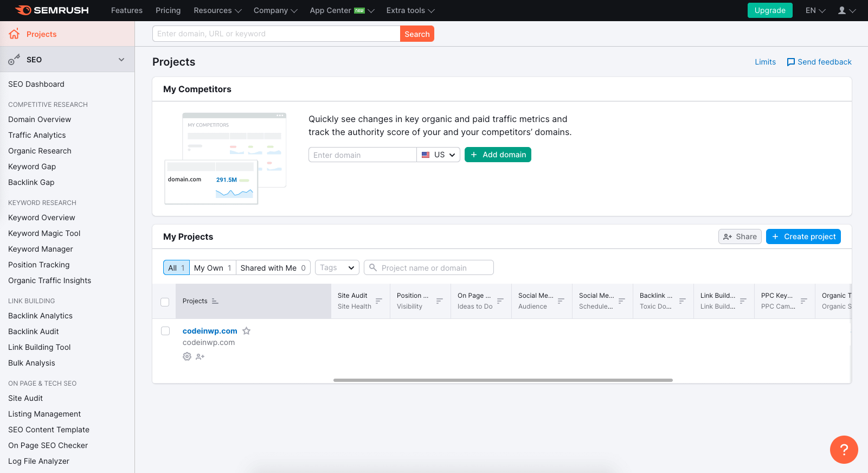The height and width of the screenshot is (473, 868).
Task: Open codeinwp.com project settings gear
Action: [187, 356]
